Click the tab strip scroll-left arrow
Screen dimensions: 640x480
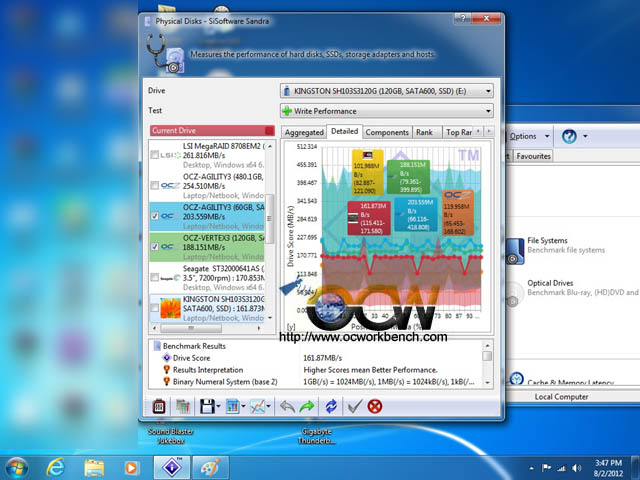pyautogui.click(x=478, y=131)
